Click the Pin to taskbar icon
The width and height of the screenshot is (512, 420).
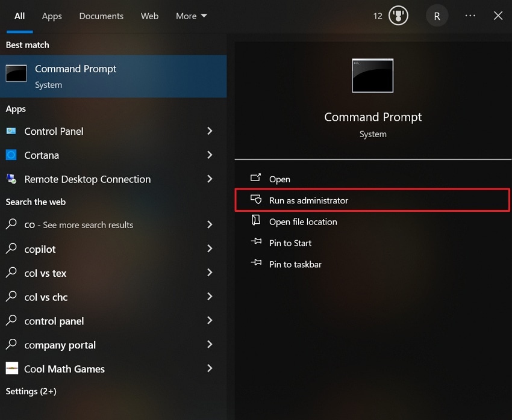pyautogui.click(x=256, y=264)
